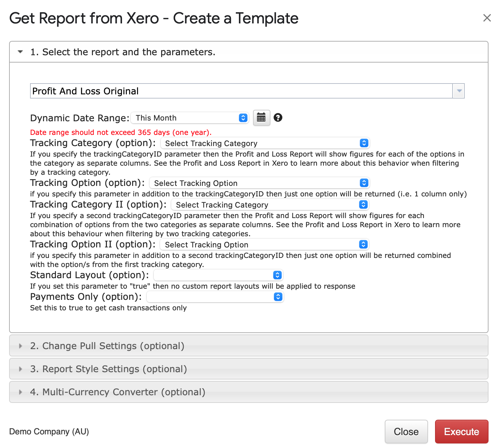Open the Profit And Loss Original report dropdown arrow
Image resolution: width=499 pixels, height=448 pixels.
(x=459, y=91)
